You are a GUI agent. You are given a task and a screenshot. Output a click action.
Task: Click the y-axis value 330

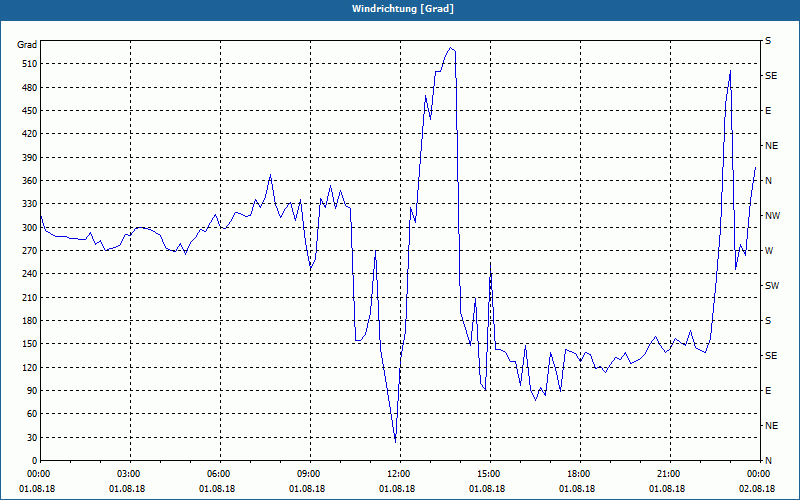click(30, 204)
